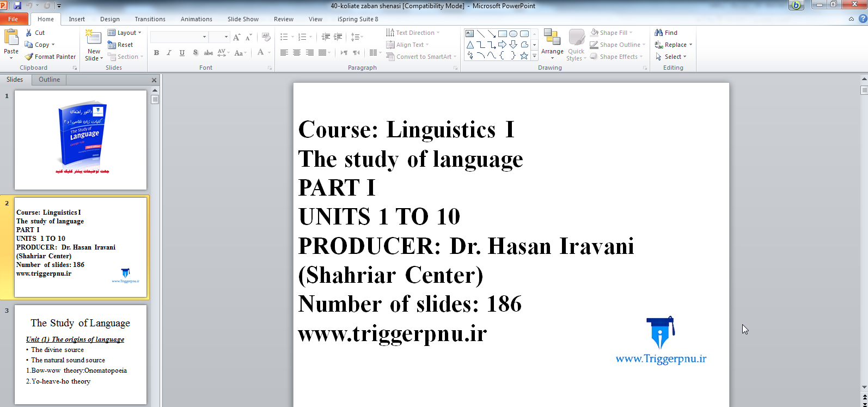Toggle Bold formatting
Viewport: 868px width, 407px height.
(x=156, y=53)
